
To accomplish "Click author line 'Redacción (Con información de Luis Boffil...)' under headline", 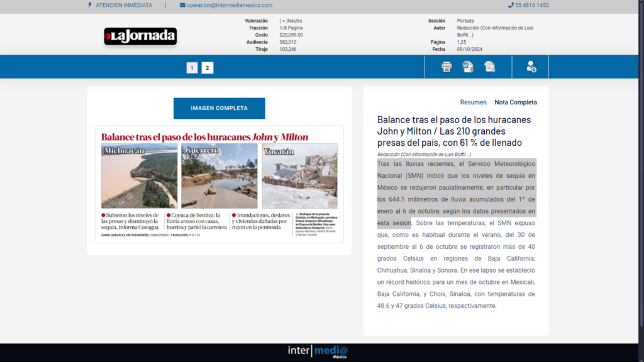I will point(424,155).
